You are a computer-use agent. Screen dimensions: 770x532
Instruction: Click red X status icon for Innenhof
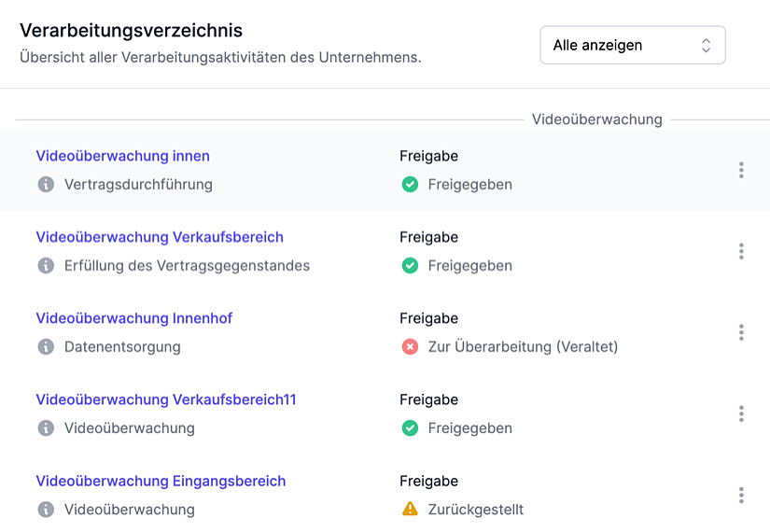tap(409, 347)
